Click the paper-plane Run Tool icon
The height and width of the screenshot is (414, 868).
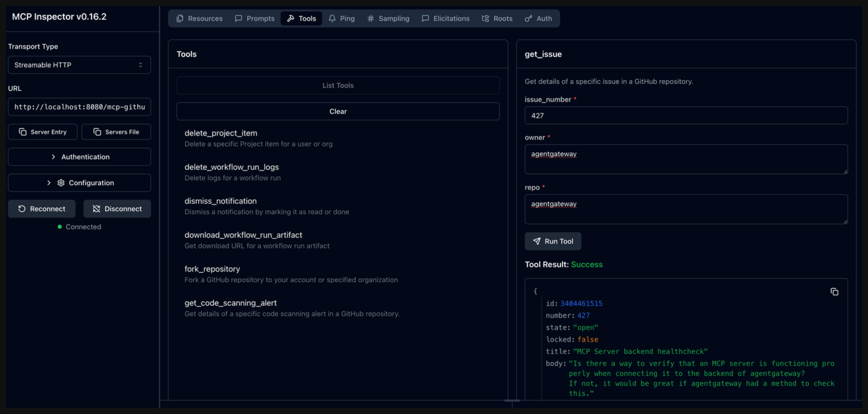[536, 241]
